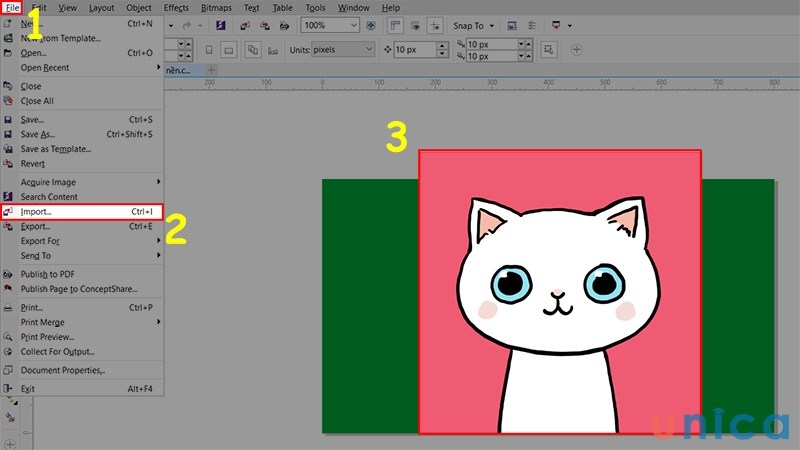Toggle Treat as Filled button
Screen dimensions: 800x450
(548, 49)
